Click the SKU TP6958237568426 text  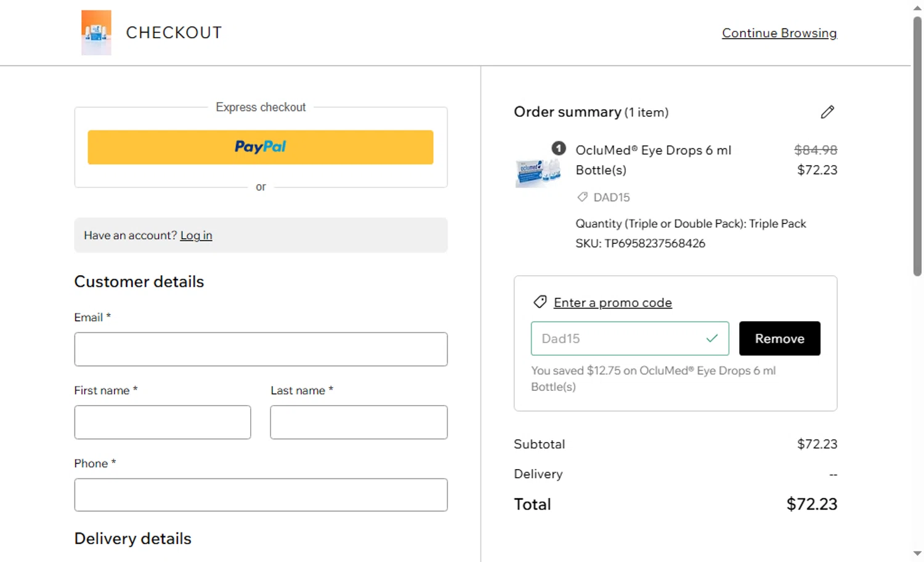pos(641,243)
